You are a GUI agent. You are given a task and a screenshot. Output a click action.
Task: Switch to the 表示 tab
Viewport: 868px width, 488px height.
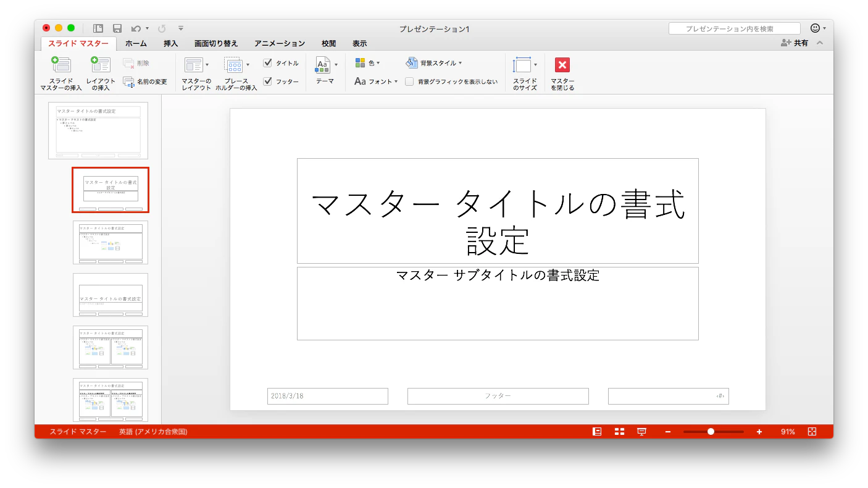pos(359,44)
